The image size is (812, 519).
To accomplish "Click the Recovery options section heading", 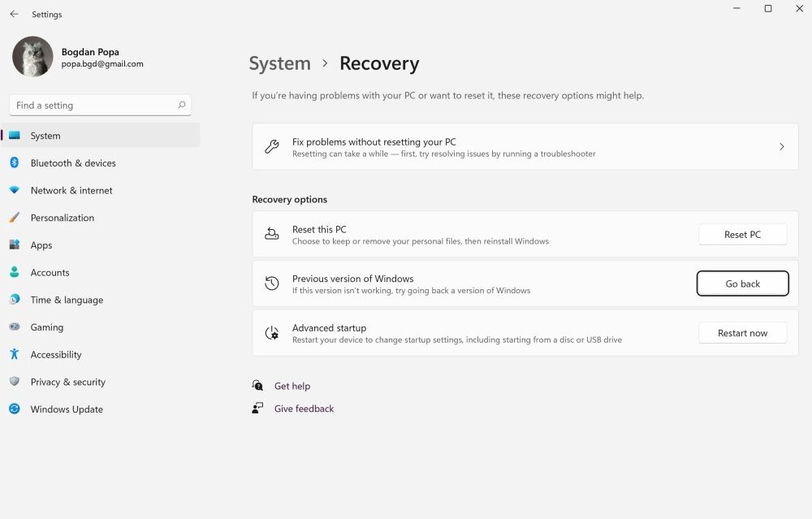I will pyautogui.click(x=290, y=200).
